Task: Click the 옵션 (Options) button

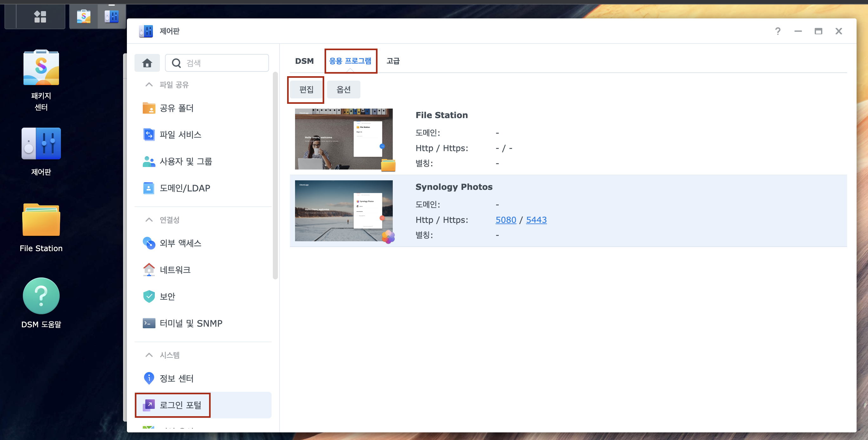Action: 343,90
